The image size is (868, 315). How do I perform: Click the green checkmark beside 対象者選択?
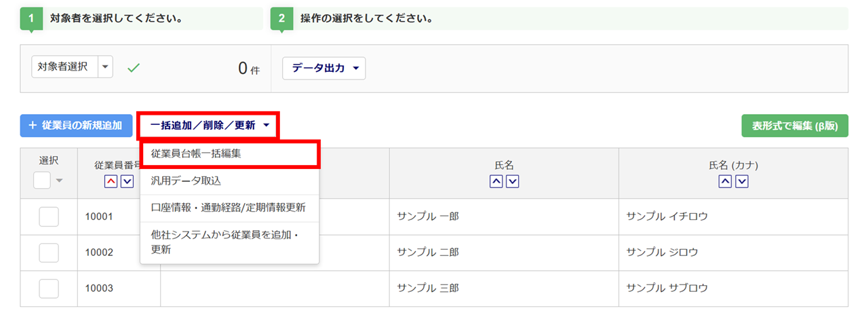pos(134,68)
